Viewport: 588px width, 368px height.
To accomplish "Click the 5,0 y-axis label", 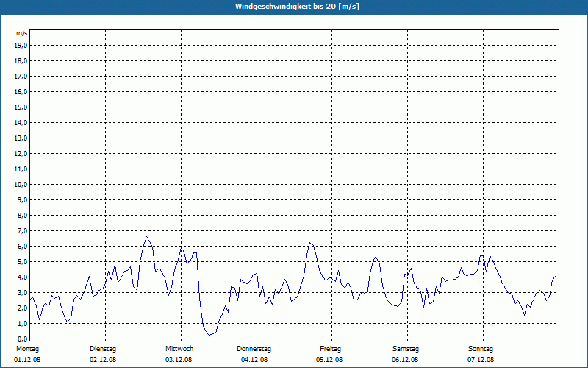I will click(22, 262).
